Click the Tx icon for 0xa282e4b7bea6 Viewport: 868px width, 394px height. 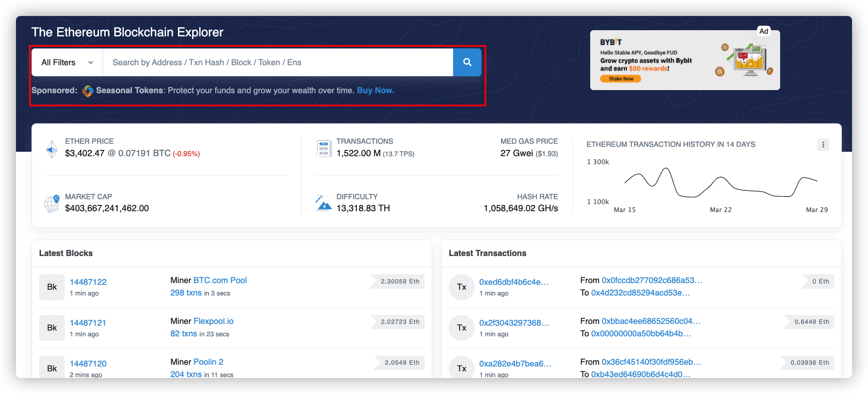(x=462, y=368)
